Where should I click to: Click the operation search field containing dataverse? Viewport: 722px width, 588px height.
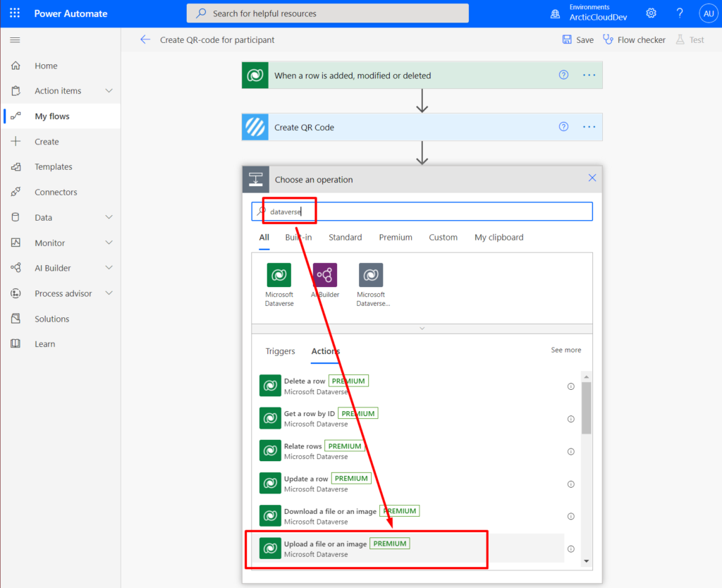tap(422, 212)
